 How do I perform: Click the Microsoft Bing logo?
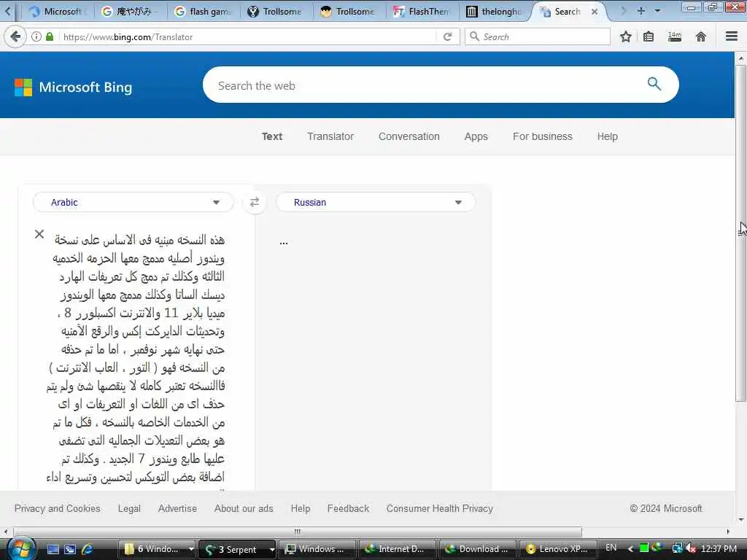click(74, 87)
